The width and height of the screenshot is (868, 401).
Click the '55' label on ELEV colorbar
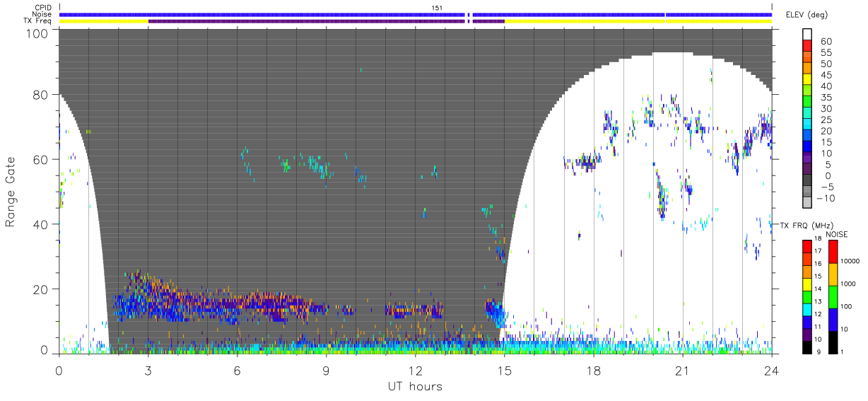point(825,53)
